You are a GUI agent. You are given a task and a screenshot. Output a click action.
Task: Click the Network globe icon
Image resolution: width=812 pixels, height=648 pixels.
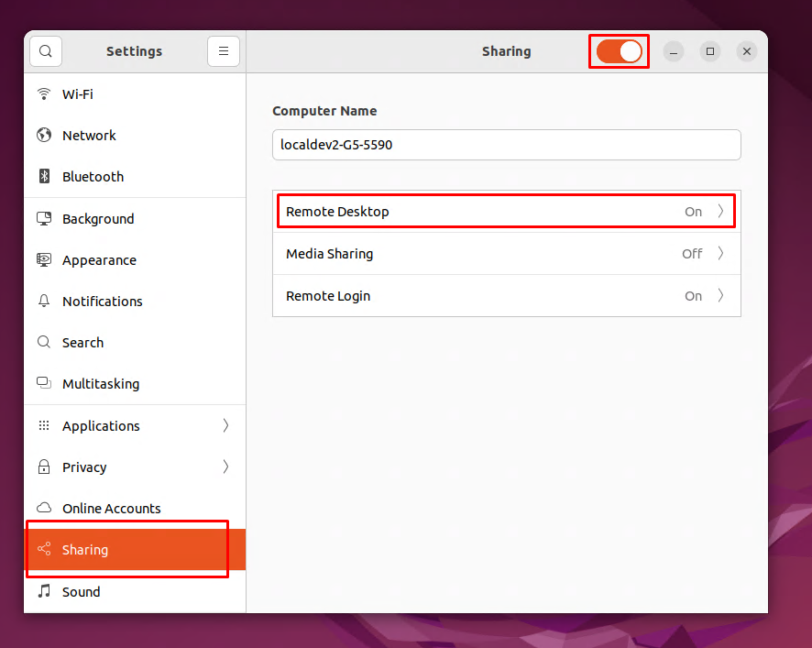tap(44, 136)
